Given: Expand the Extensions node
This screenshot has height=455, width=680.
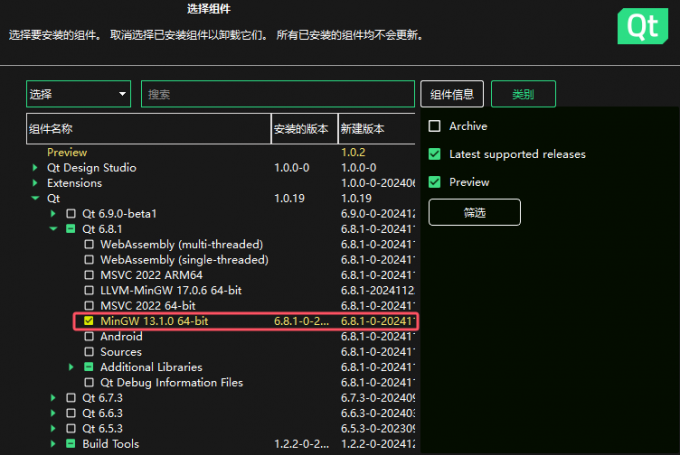Looking at the screenshot, I should 35,183.
